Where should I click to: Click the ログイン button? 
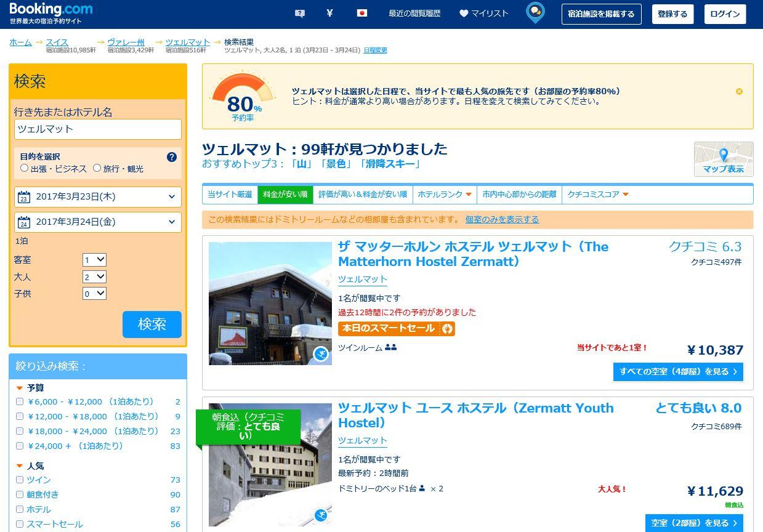tap(725, 14)
